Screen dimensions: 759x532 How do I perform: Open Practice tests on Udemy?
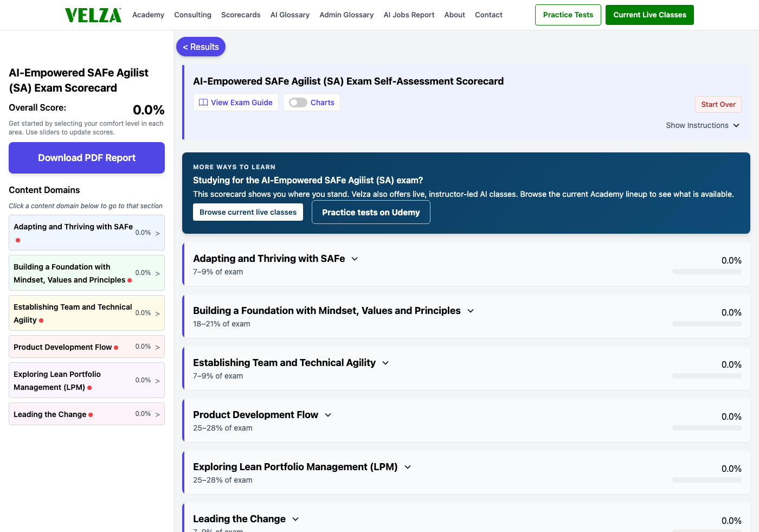[x=371, y=212]
